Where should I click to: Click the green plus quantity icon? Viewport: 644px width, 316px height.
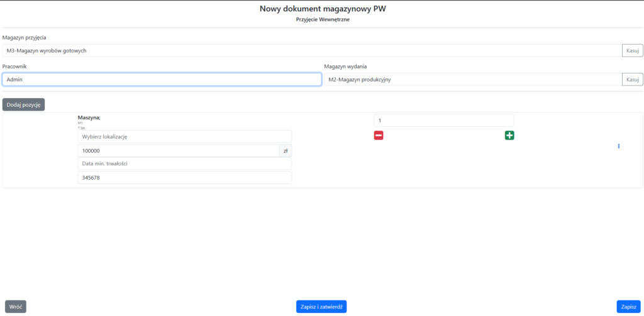coord(509,135)
